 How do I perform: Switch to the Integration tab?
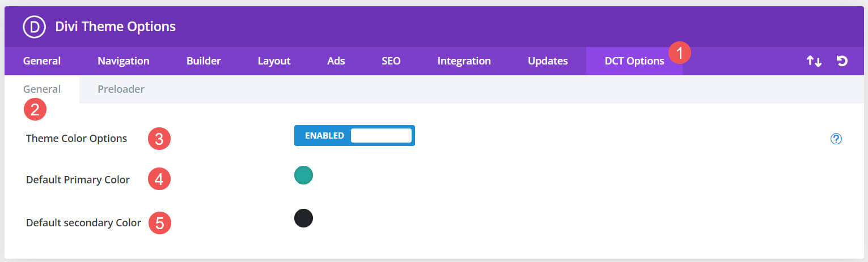coord(464,61)
